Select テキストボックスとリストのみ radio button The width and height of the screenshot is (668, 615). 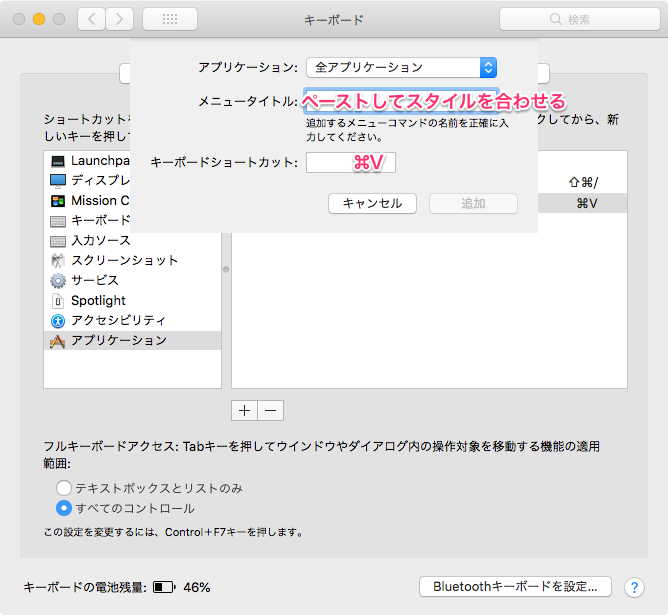point(64,488)
